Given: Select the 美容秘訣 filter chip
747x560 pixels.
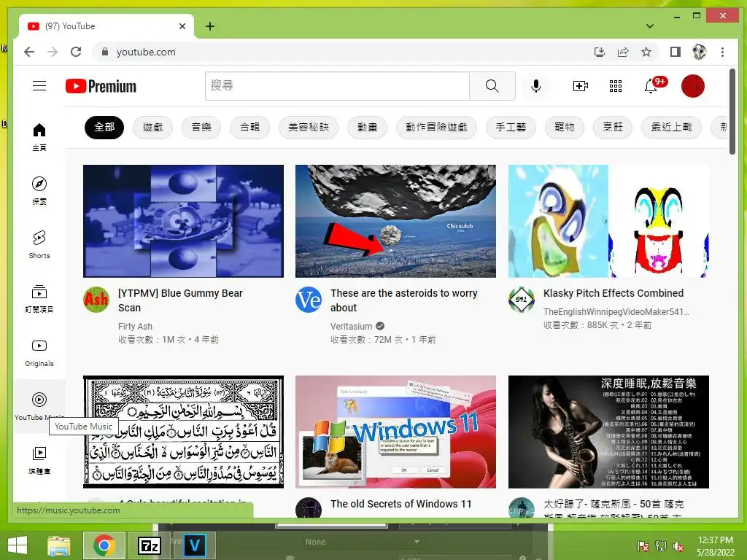Looking at the screenshot, I should pyautogui.click(x=309, y=127).
